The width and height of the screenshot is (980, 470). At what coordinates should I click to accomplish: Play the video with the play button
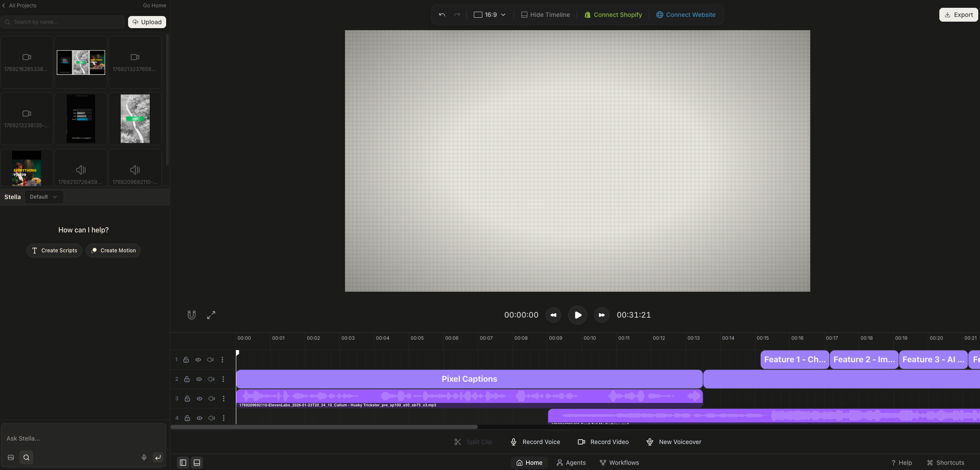[x=578, y=315]
